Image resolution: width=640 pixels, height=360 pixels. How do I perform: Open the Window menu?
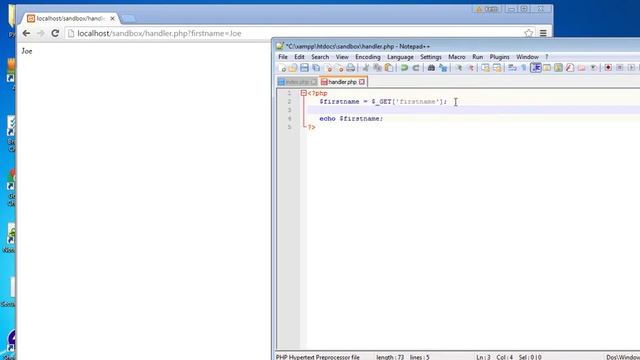(x=527, y=57)
